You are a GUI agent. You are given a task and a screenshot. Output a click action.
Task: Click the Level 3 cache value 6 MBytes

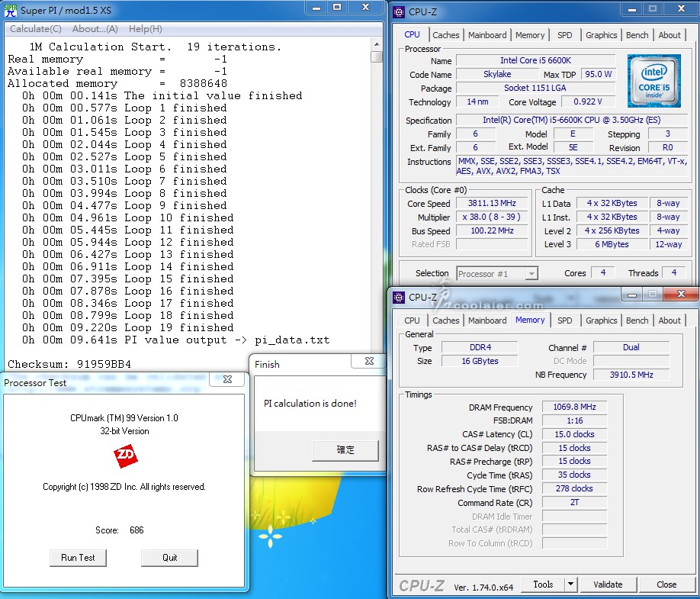612,244
